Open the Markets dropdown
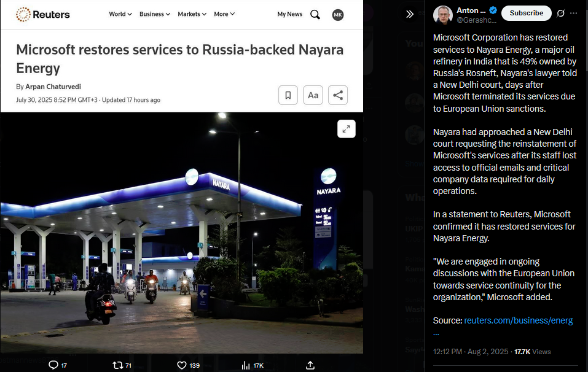588x372 pixels. (x=192, y=14)
